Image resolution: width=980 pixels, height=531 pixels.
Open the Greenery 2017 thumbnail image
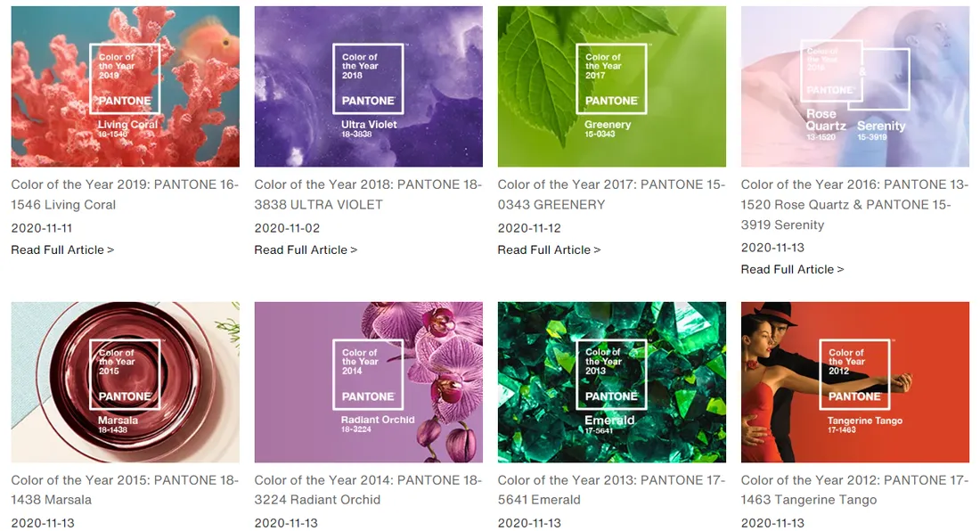tap(612, 86)
